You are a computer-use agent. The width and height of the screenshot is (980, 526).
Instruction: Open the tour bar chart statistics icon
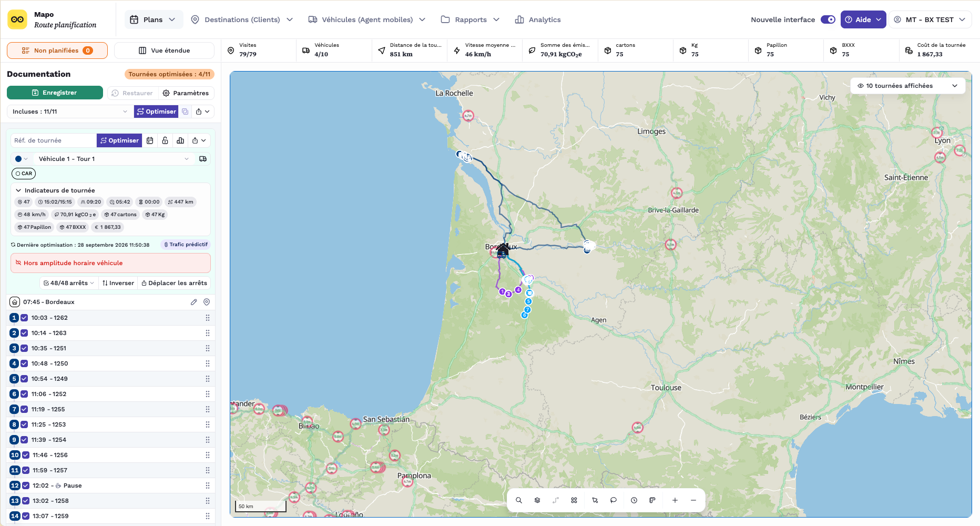[x=180, y=140]
